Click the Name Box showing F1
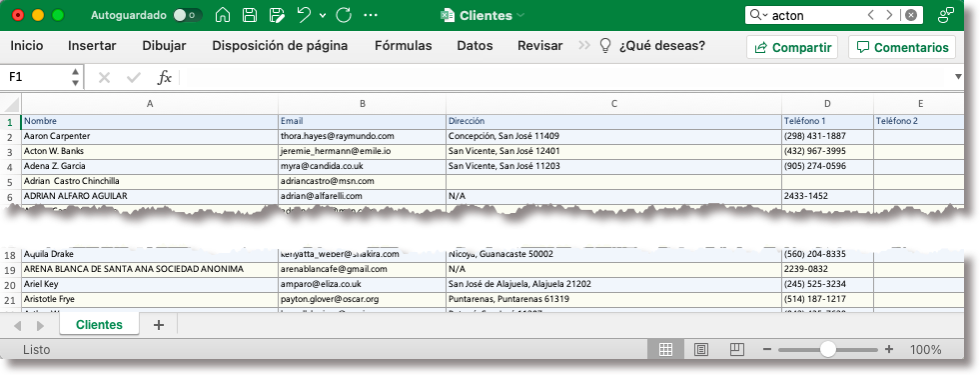This screenshot has width=980, height=375. coord(35,77)
